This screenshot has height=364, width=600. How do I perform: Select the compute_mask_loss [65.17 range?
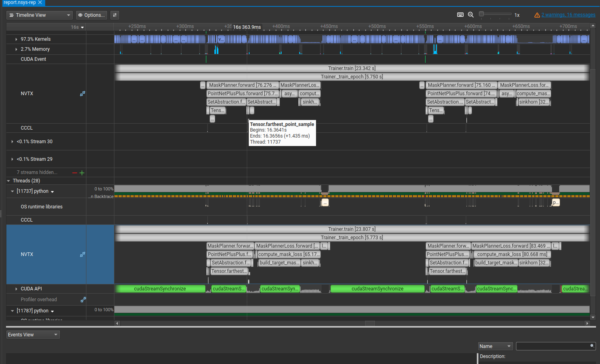[289, 254]
